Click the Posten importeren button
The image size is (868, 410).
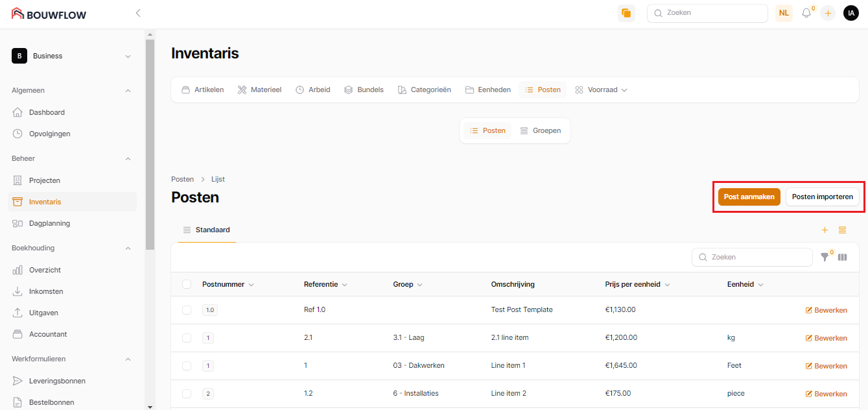(x=822, y=197)
